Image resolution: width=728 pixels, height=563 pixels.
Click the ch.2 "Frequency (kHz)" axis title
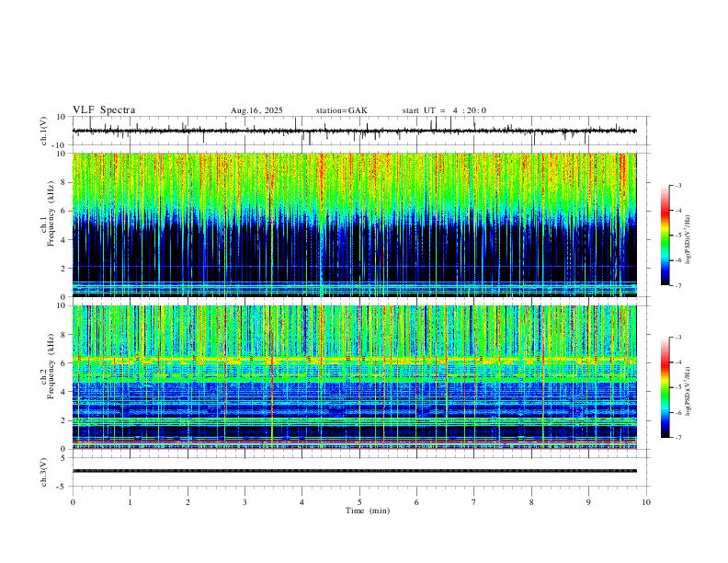tap(51, 366)
